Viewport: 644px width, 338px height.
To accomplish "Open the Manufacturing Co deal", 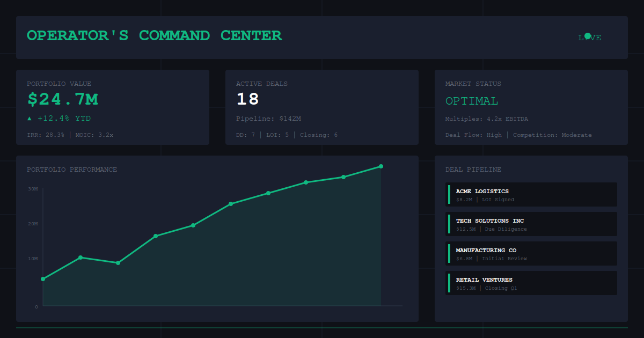I will click(x=531, y=253).
